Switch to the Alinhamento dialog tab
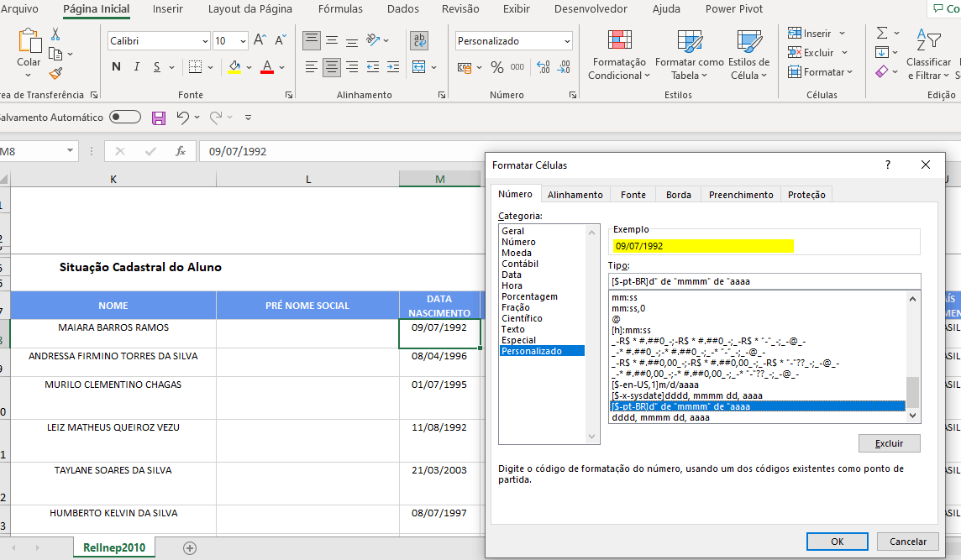Viewport: 961px width, 560px height. coord(575,195)
